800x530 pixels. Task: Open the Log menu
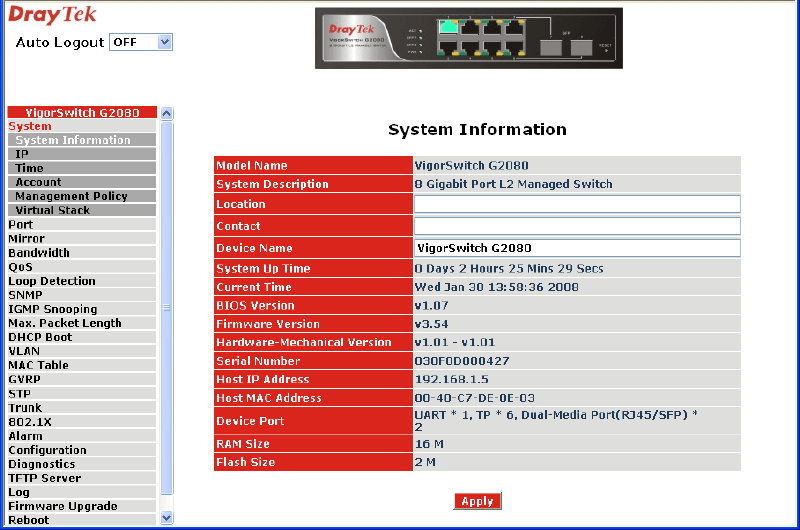pos(82,492)
